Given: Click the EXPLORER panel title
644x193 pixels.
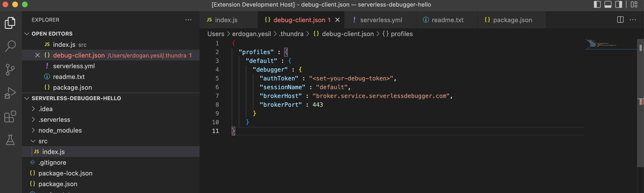Looking at the screenshot, I should tap(45, 20).
